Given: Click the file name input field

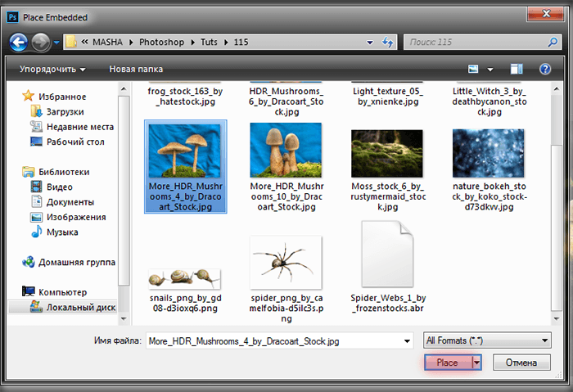Looking at the screenshot, I should (x=274, y=340).
